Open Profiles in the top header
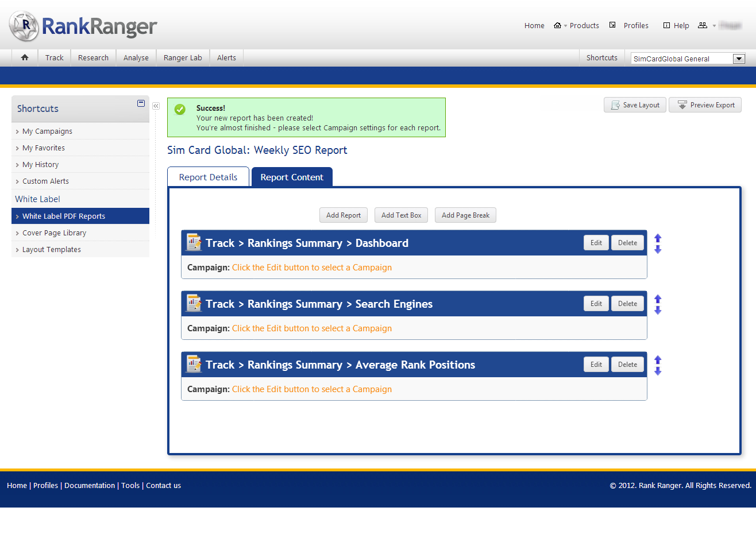This screenshot has width=756, height=546. click(x=636, y=26)
